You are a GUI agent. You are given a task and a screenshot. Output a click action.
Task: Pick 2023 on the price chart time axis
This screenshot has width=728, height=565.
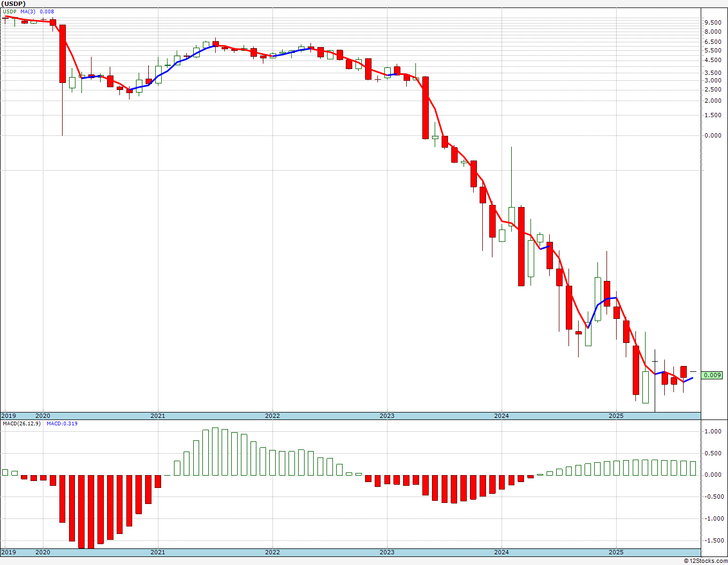click(x=386, y=416)
